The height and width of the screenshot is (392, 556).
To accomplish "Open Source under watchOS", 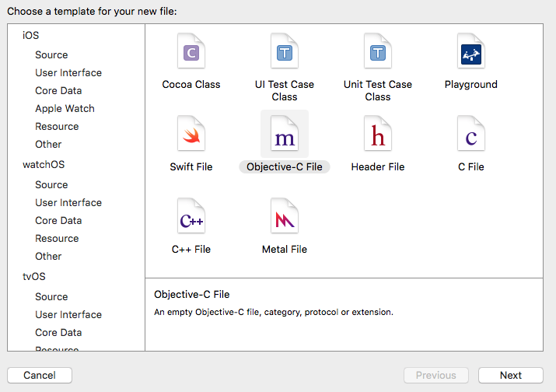I will pos(51,185).
